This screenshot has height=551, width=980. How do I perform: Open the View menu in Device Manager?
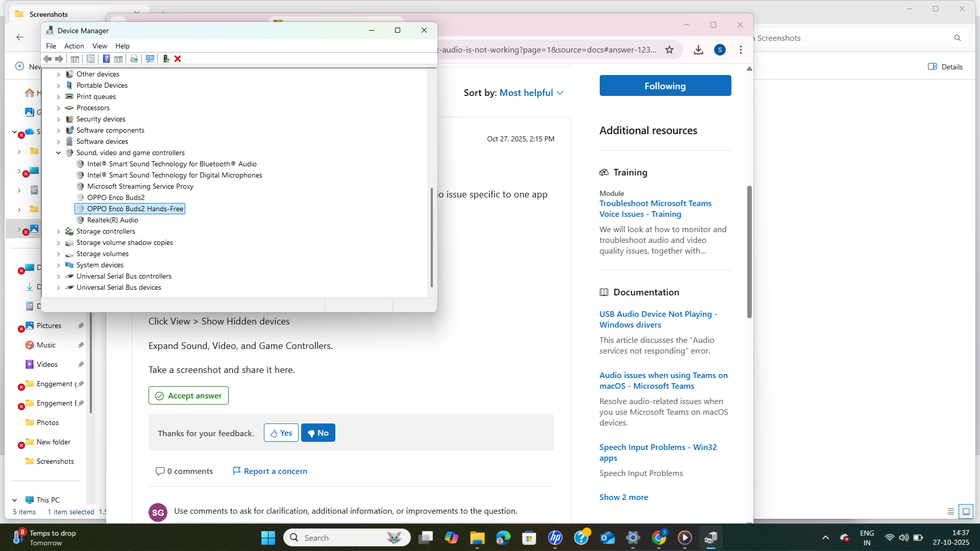[100, 46]
